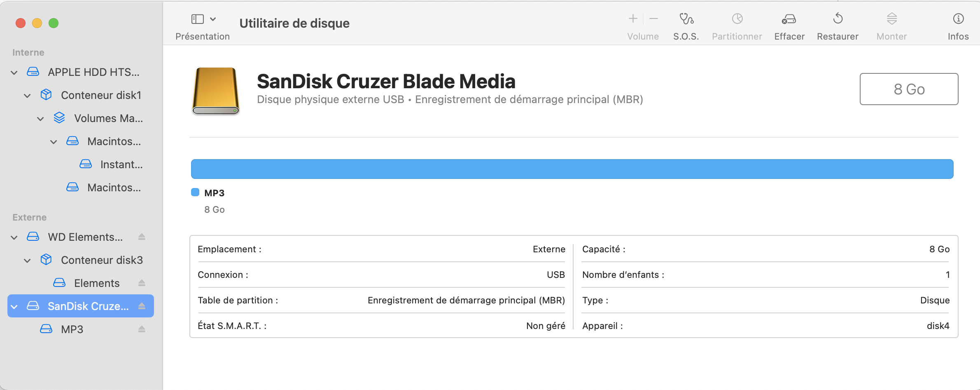Select the MP3 volume in sidebar

[x=72, y=329]
